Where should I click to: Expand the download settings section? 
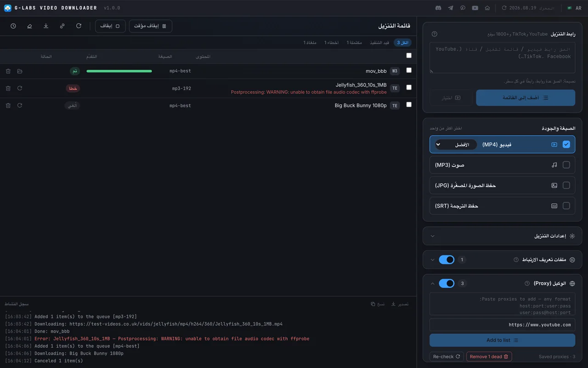coord(503,236)
